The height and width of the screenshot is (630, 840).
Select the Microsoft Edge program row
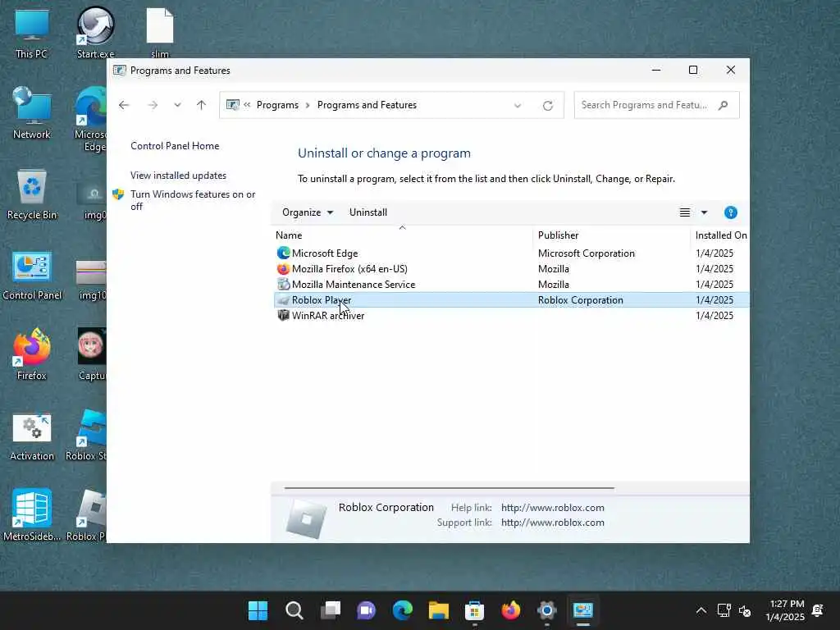coord(512,253)
